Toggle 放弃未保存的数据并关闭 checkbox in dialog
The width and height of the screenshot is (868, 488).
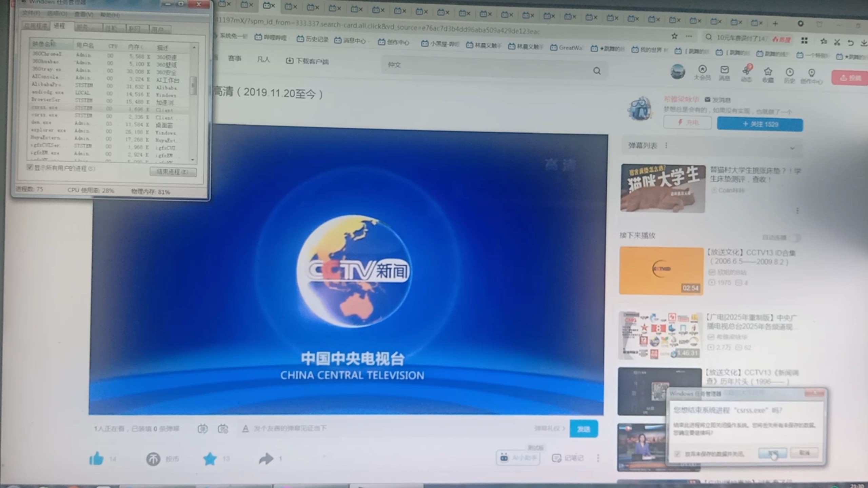click(x=677, y=453)
